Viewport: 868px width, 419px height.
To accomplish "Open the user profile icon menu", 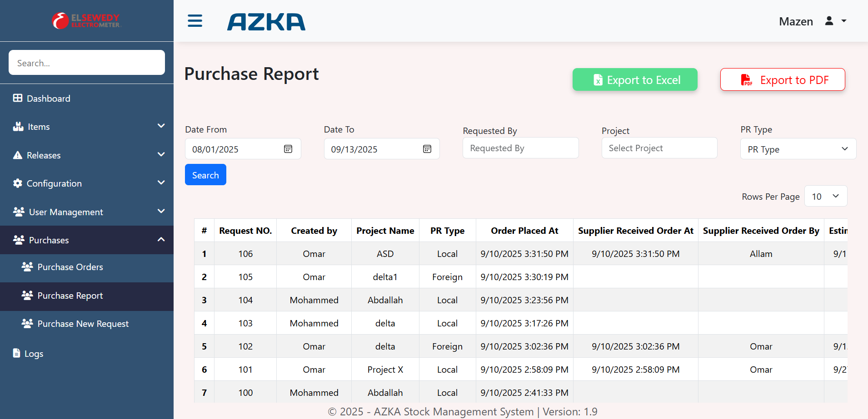I will click(x=835, y=21).
